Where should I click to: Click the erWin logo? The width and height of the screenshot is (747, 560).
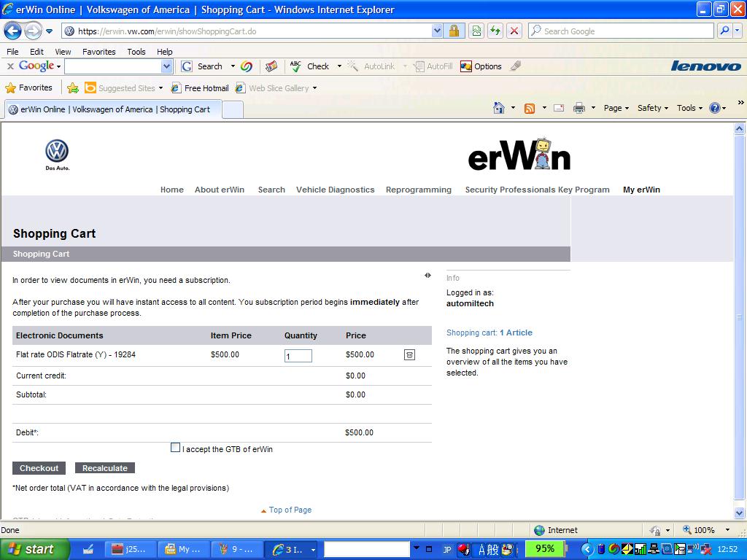click(x=519, y=155)
